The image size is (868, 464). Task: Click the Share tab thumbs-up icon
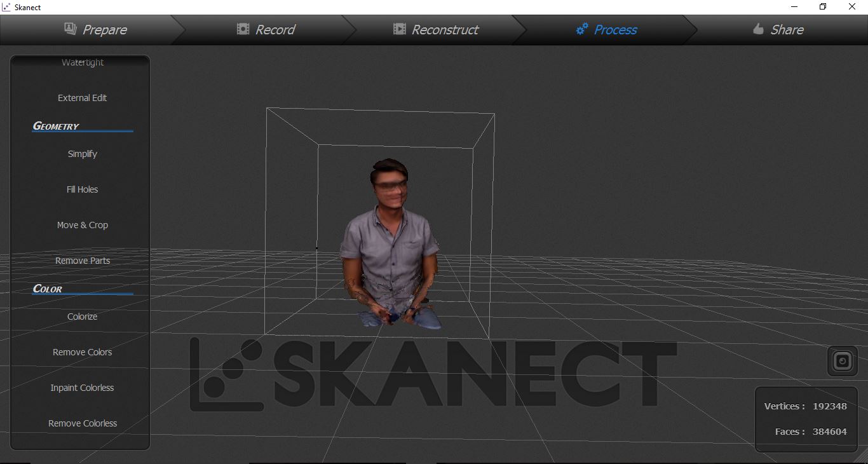758,29
